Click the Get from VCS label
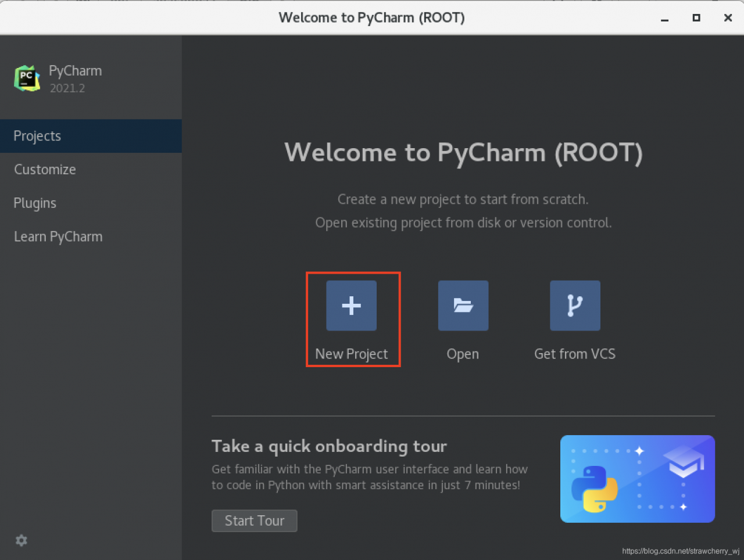The width and height of the screenshot is (744, 560). [575, 354]
